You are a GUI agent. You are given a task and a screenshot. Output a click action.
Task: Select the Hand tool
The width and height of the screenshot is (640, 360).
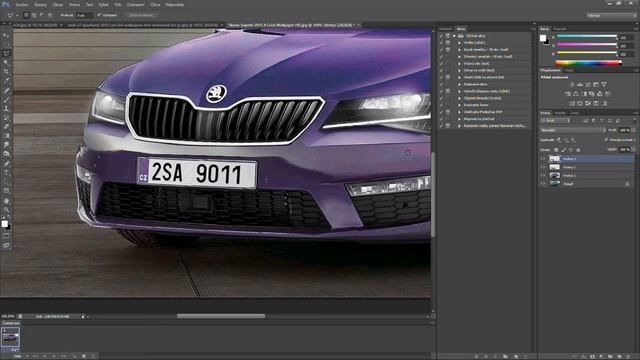pyautogui.click(x=6, y=201)
